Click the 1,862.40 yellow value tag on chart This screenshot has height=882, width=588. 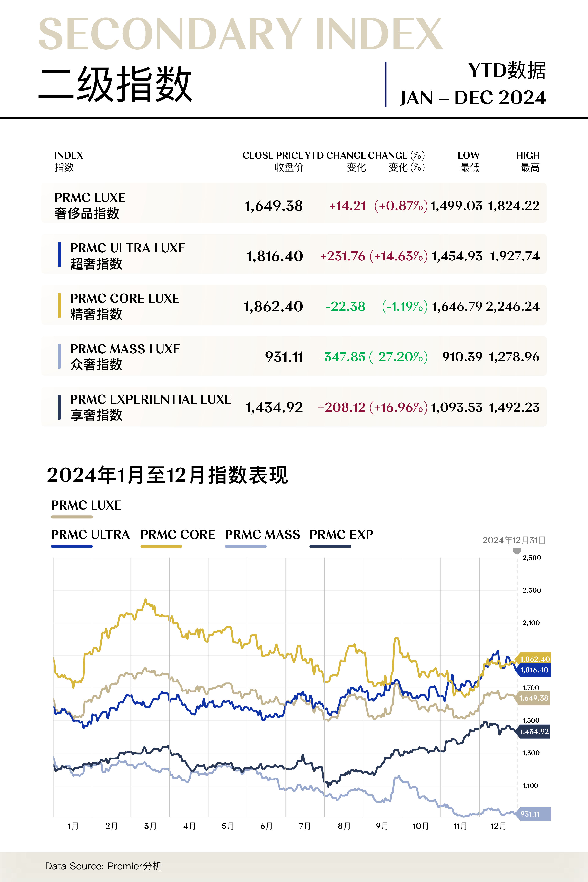tap(534, 659)
